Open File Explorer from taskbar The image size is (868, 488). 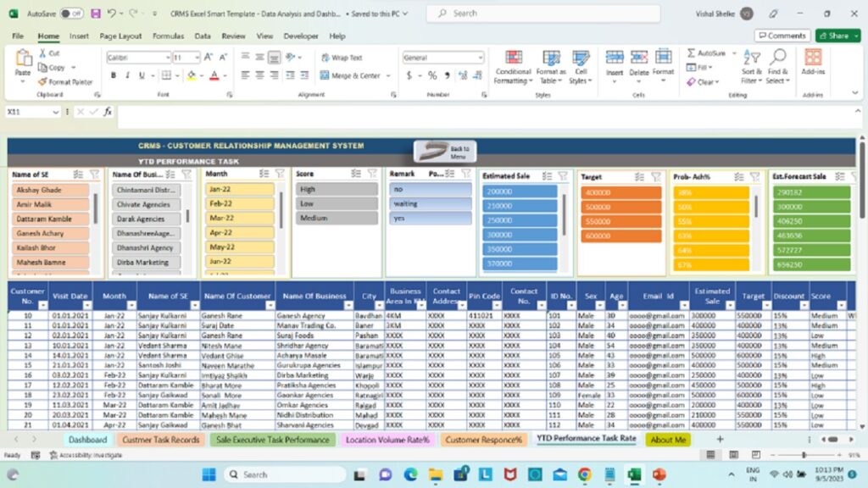[x=436, y=474]
